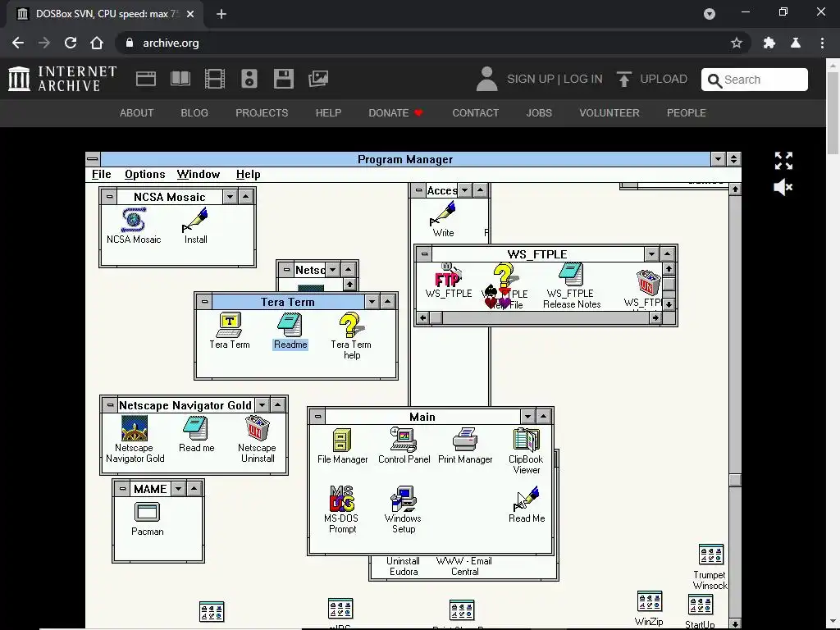
Task: Click the LOG IN link
Action: click(583, 79)
